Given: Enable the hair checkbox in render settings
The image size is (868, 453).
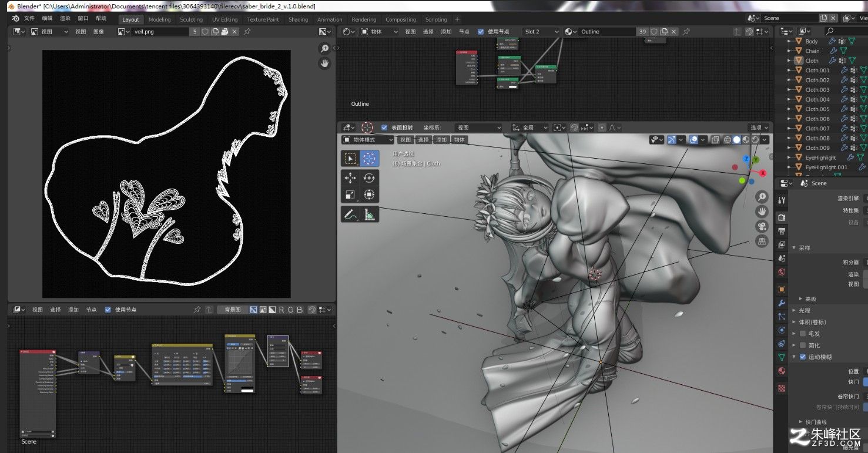Looking at the screenshot, I should point(803,334).
